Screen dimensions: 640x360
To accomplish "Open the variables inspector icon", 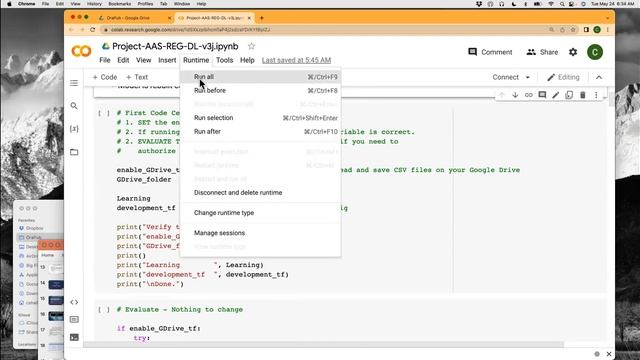I will [x=74, y=129].
